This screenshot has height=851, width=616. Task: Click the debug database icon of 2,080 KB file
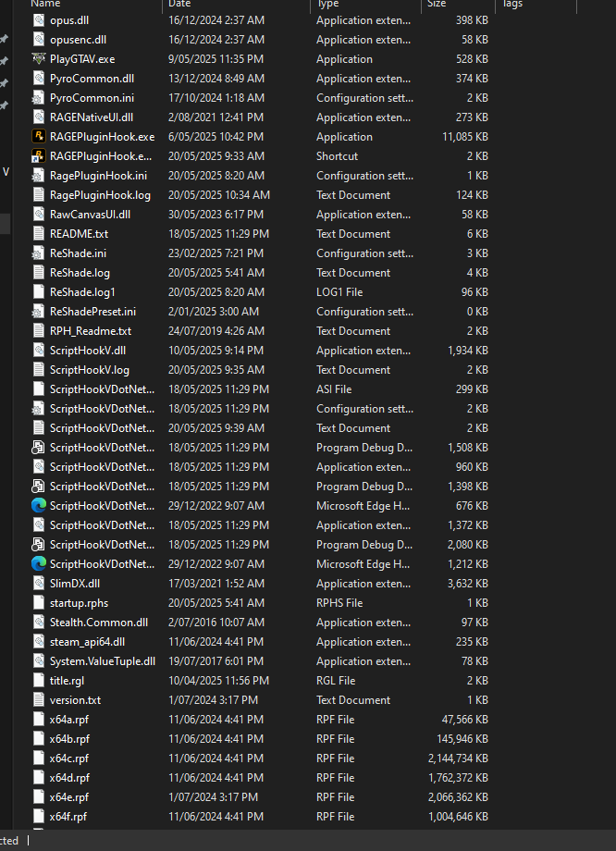(39, 545)
